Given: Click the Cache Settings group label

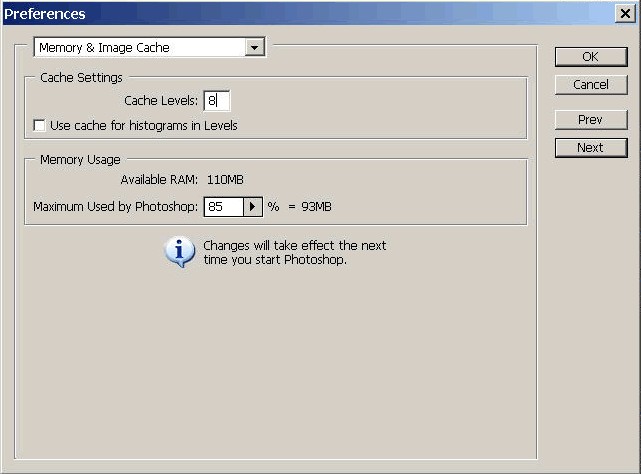Looking at the screenshot, I should (81, 78).
